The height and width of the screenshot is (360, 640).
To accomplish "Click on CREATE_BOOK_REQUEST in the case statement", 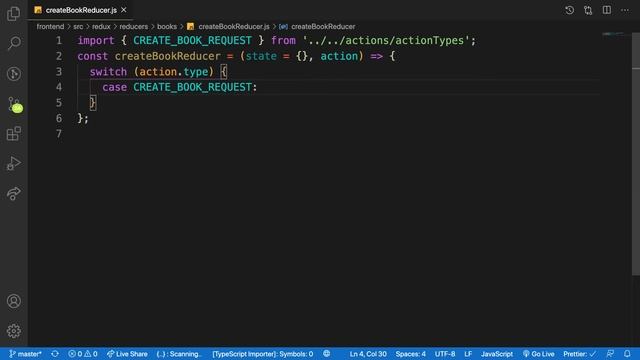I will click(192, 87).
